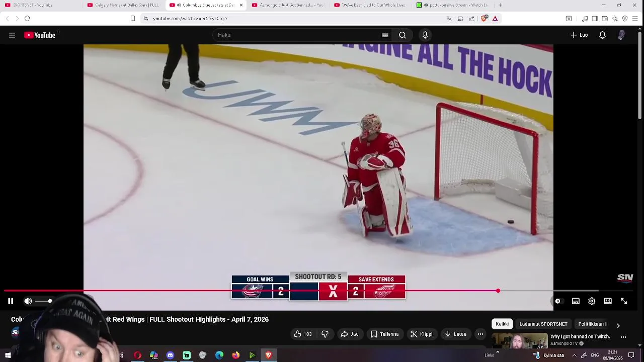The image size is (644, 362).
Task: Switch to Asmongold Just Got Banned tab
Action: click(288, 5)
